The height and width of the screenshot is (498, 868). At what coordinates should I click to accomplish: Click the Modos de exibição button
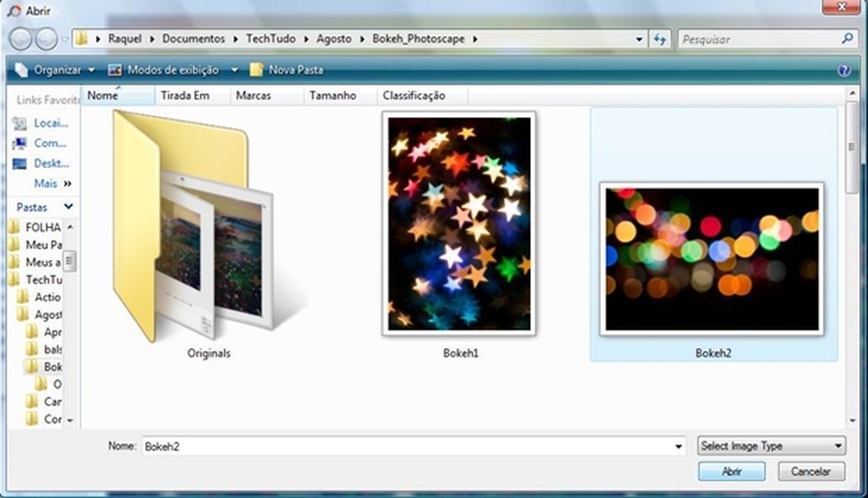pos(163,70)
